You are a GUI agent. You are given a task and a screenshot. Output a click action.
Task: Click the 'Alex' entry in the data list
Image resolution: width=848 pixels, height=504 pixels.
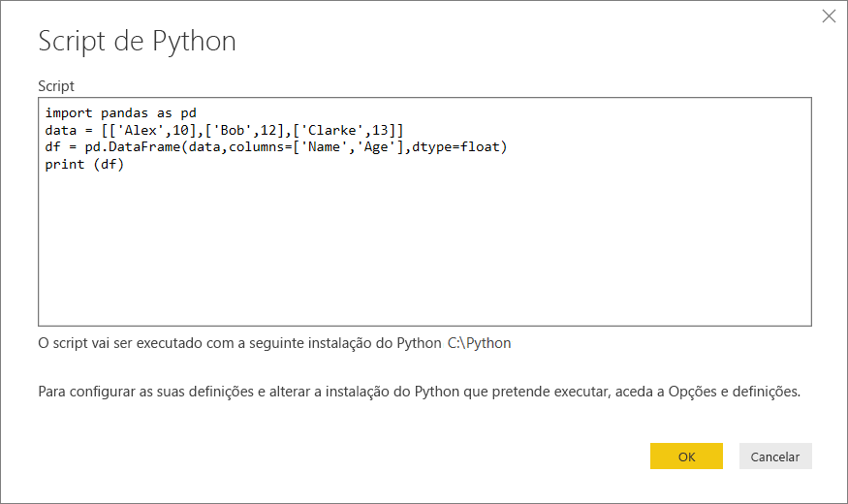click(x=141, y=130)
